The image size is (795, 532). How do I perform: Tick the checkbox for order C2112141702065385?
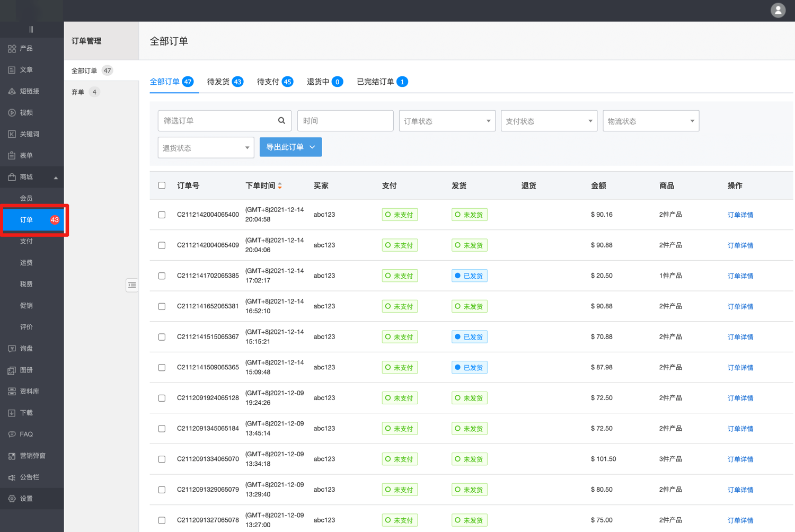pyautogui.click(x=162, y=276)
